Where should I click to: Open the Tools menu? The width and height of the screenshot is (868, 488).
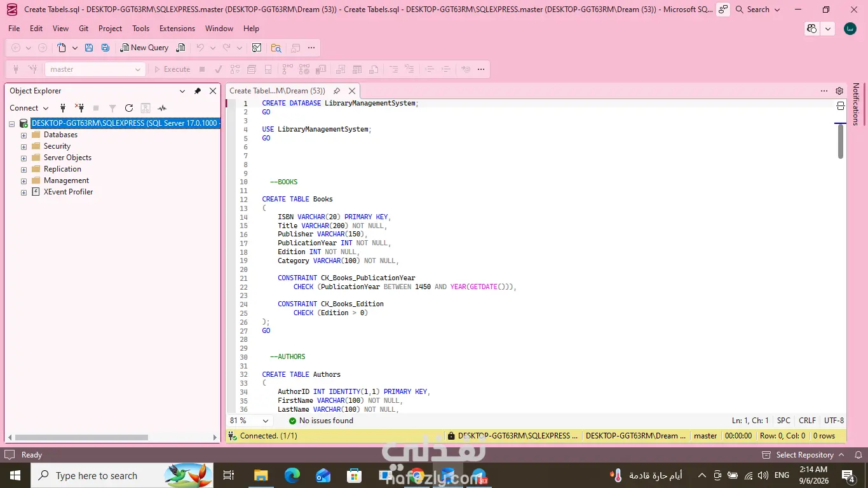pos(140,29)
